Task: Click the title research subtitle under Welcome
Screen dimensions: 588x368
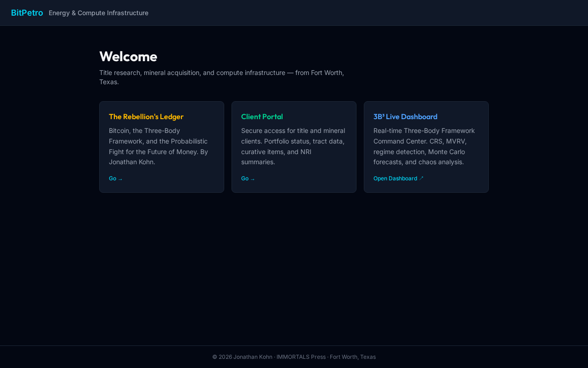Action: pos(221,77)
